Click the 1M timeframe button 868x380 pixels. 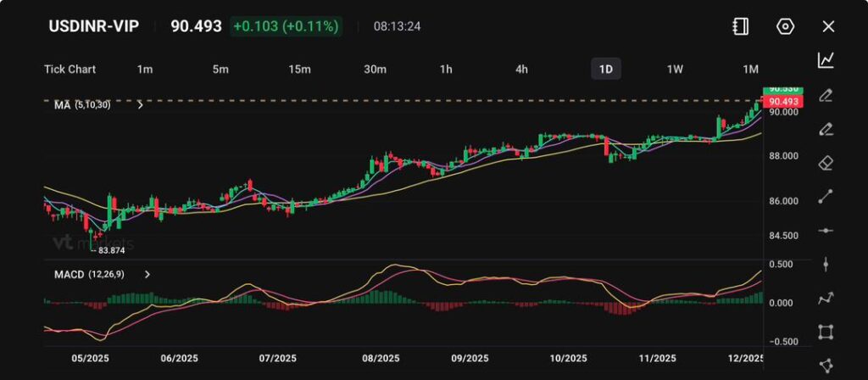tap(750, 69)
